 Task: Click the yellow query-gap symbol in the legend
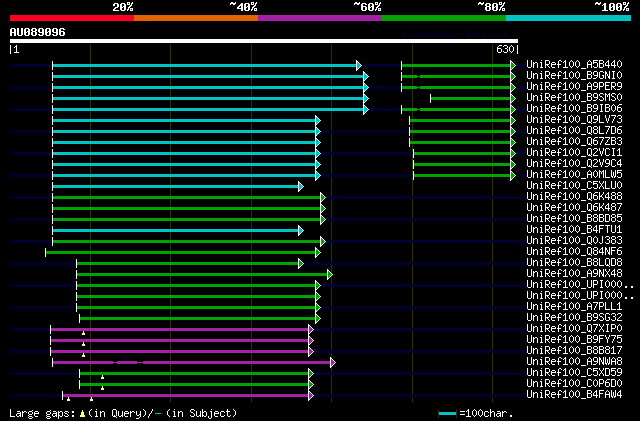click(82, 414)
